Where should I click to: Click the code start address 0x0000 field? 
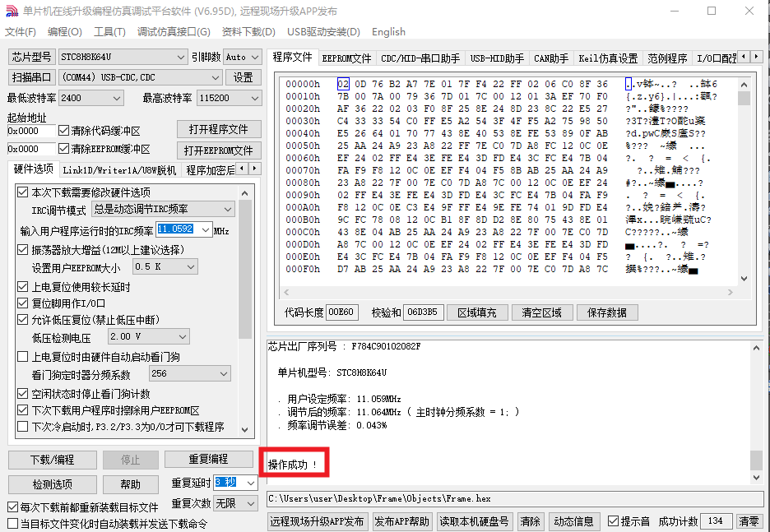(31, 131)
